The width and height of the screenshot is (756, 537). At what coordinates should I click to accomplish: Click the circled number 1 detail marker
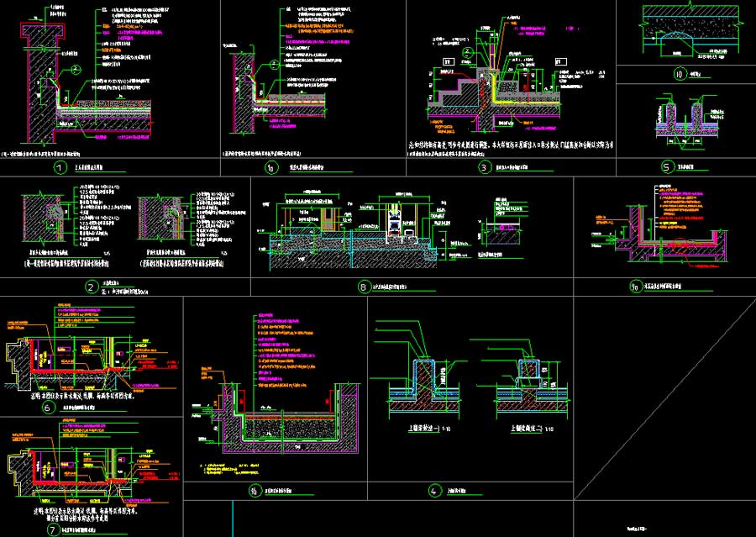(60, 168)
